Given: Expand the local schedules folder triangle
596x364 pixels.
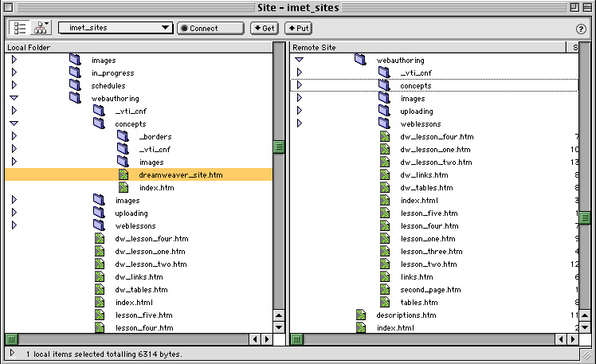Looking at the screenshot, I should [x=14, y=85].
